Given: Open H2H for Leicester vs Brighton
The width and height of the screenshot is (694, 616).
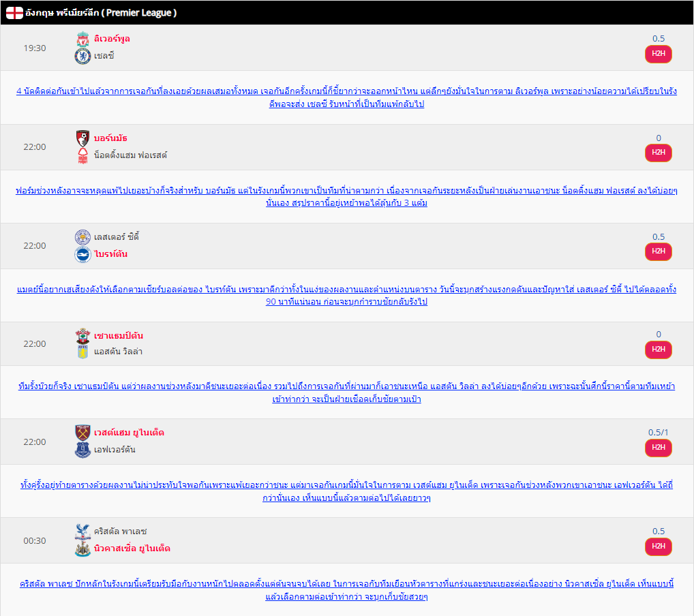Looking at the screenshot, I should (658, 251).
